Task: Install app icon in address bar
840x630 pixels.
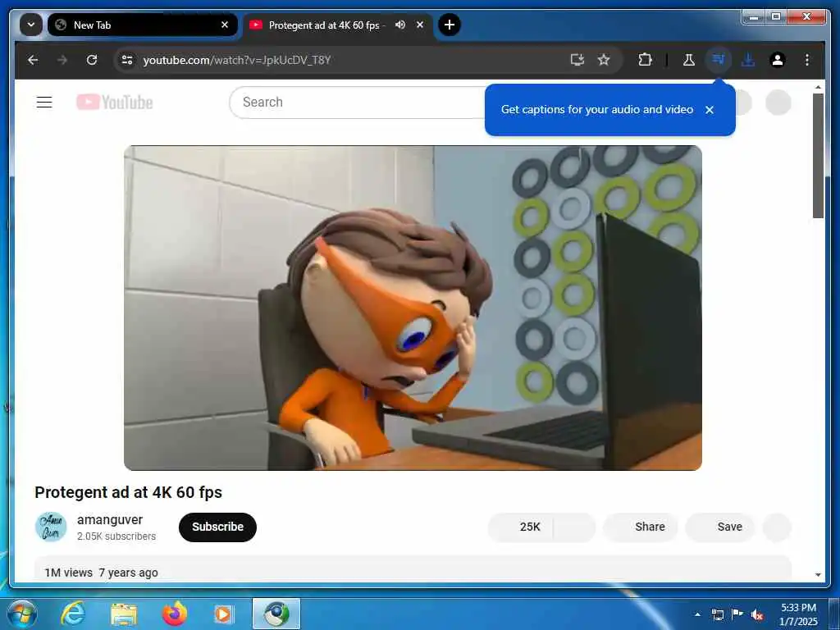Action: click(577, 60)
